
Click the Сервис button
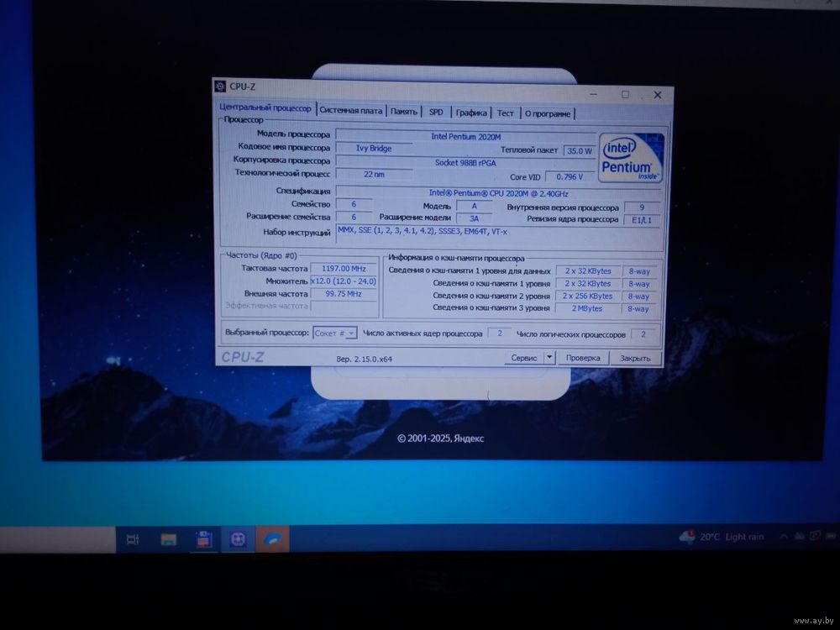click(x=523, y=358)
